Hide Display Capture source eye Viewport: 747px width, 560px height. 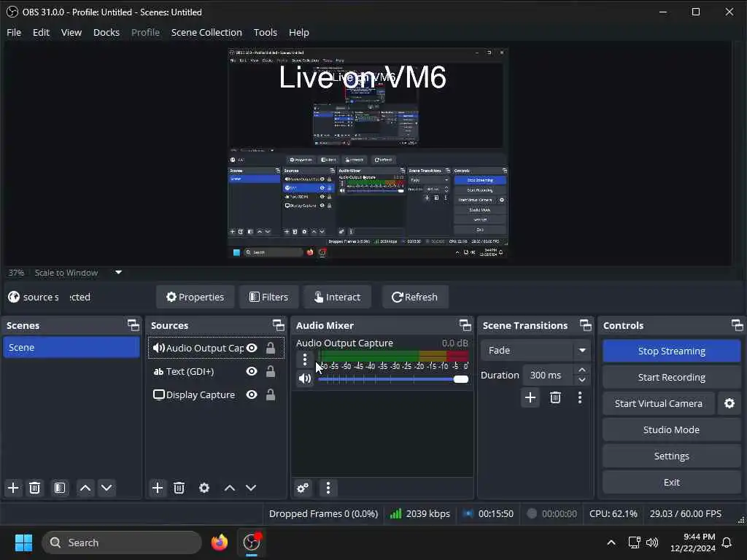click(252, 394)
